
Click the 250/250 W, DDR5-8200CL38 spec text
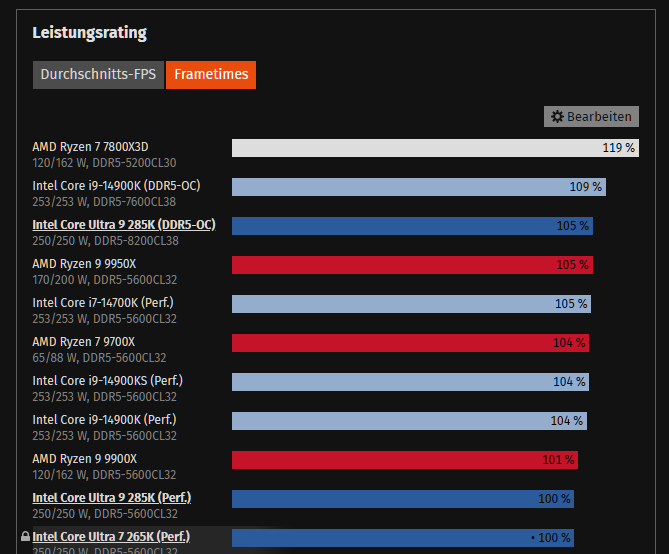[x=105, y=241]
